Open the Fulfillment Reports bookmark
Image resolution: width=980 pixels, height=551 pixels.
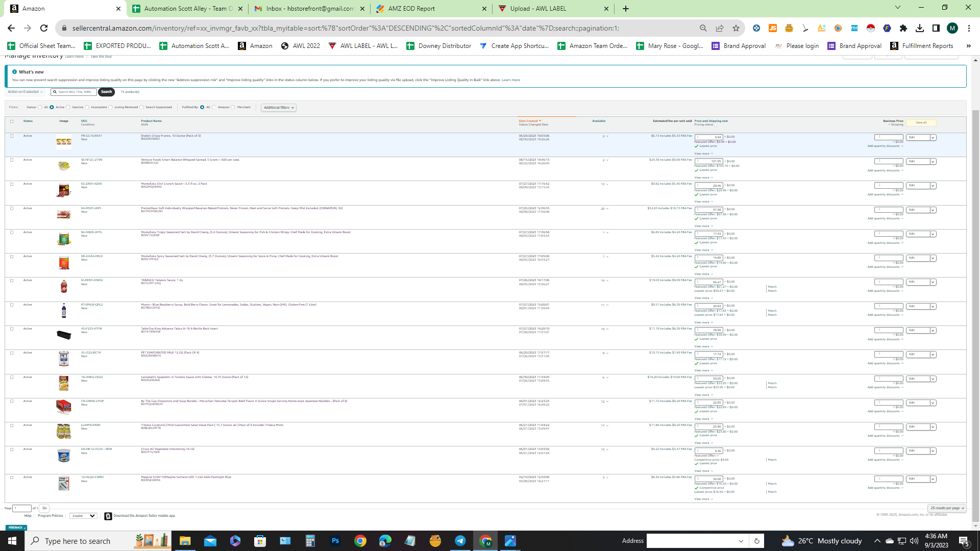(x=922, y=46)
